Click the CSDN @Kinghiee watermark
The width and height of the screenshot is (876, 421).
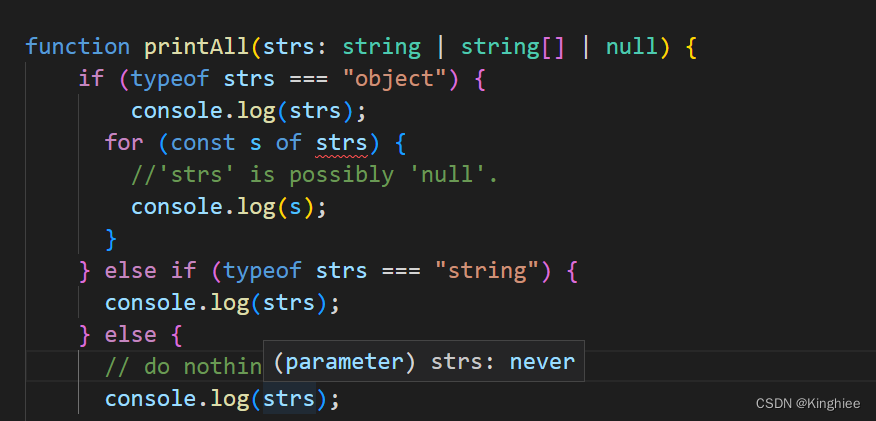pos(808,403)
